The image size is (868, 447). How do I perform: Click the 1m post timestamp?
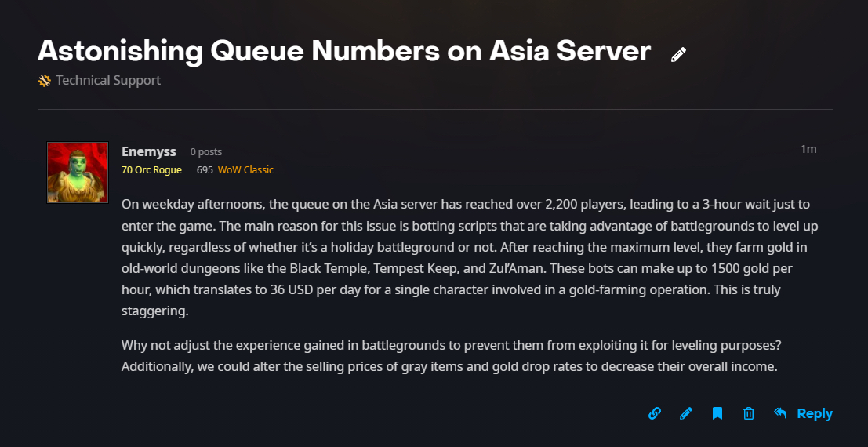[808, 149]
